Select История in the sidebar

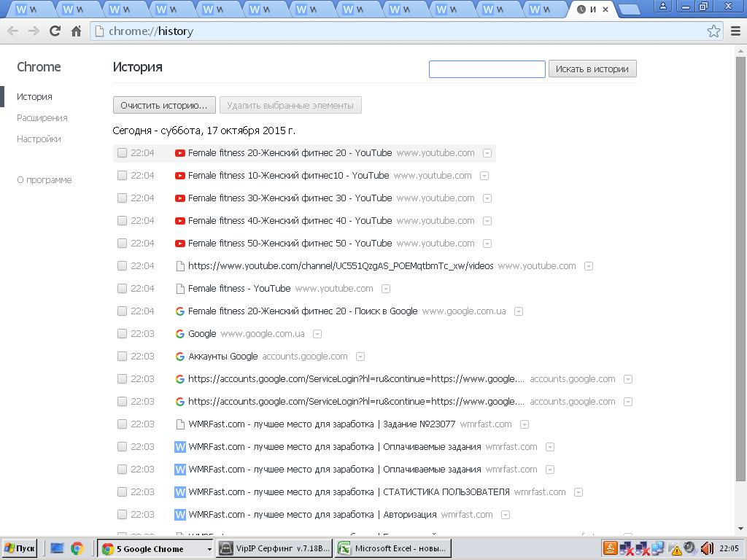34,97
